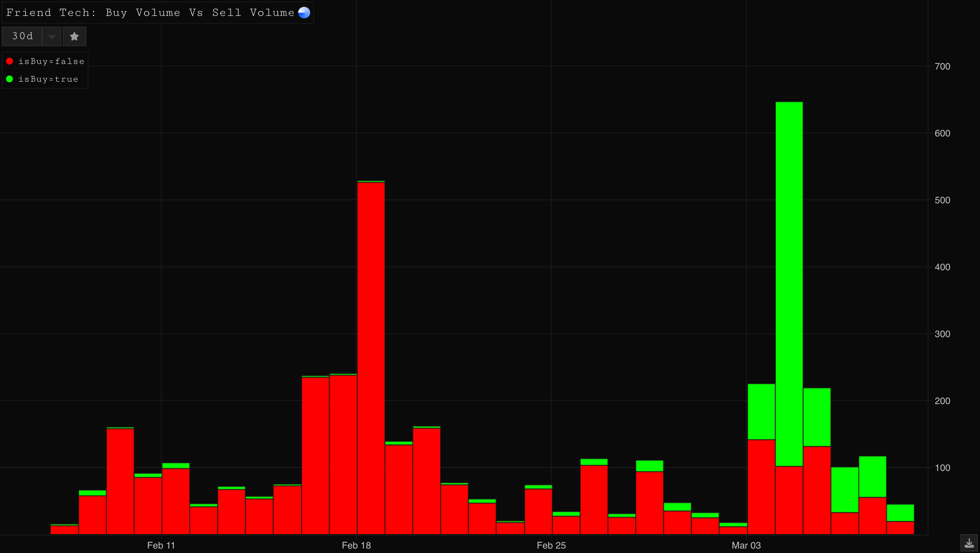
Task: Click the 100 y-axis tick label
Action: pos(942,468)
